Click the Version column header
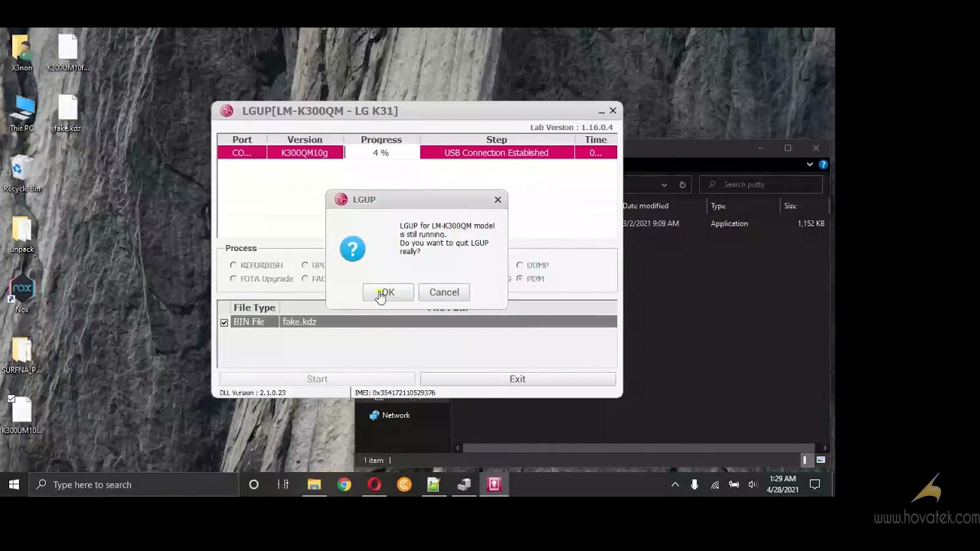This screenshot has height=551, width=980. [x=305, y=140]
